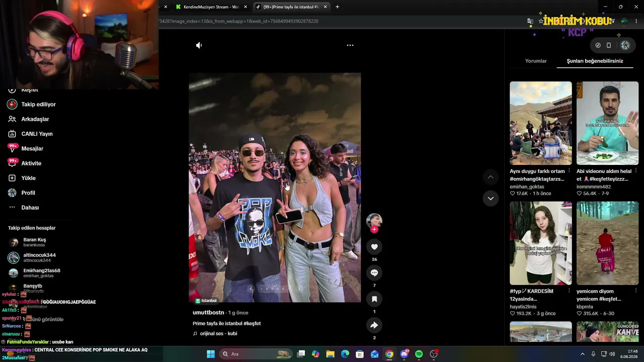Show the next photo in the carousel
This screenshot has height=362, width=644.
(x=299, y=289)
